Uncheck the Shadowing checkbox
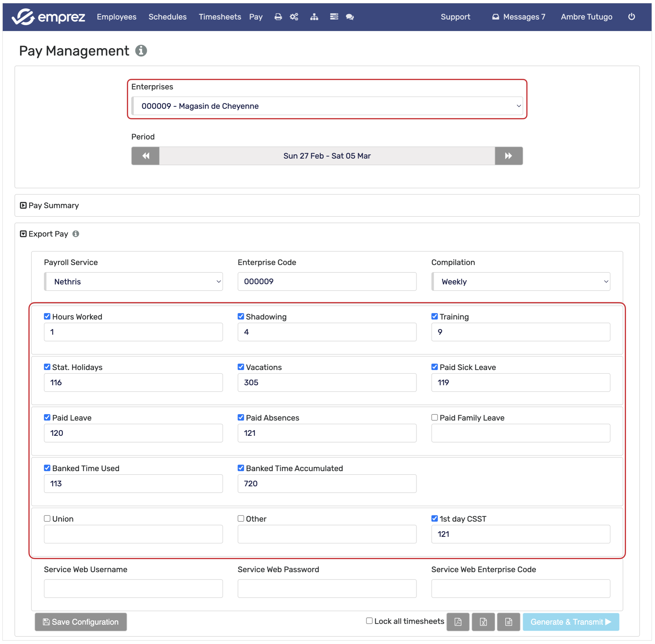The image size is (655, 644). coord(240,316)
